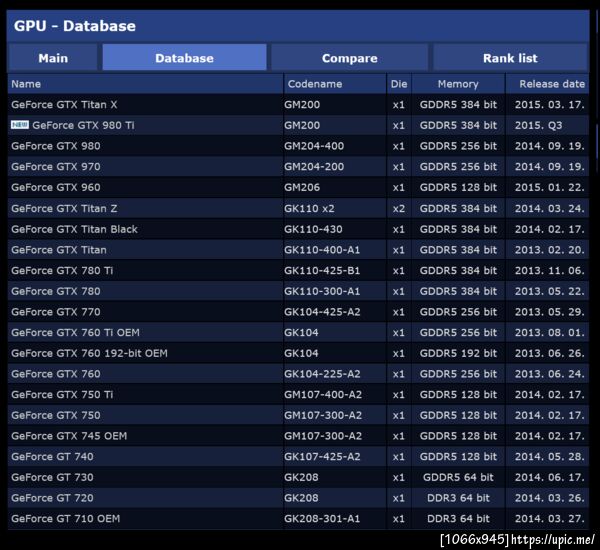Sort by the Name column header

coord(145,84)
